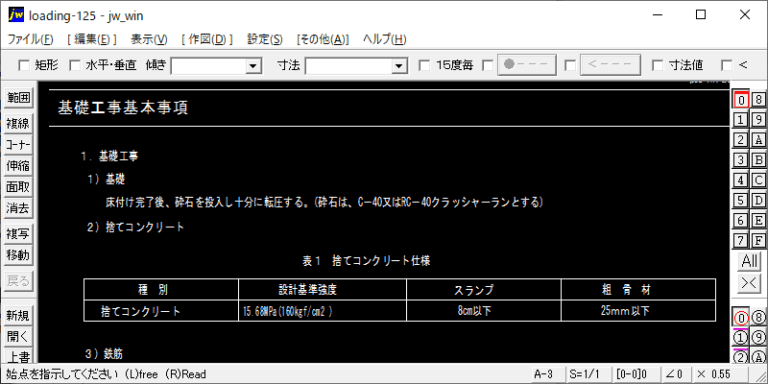Image resolution: width=768 pixels, height=384 pixels.
Task: Open the その他(A) menu
Action: [x=323, y=39]
